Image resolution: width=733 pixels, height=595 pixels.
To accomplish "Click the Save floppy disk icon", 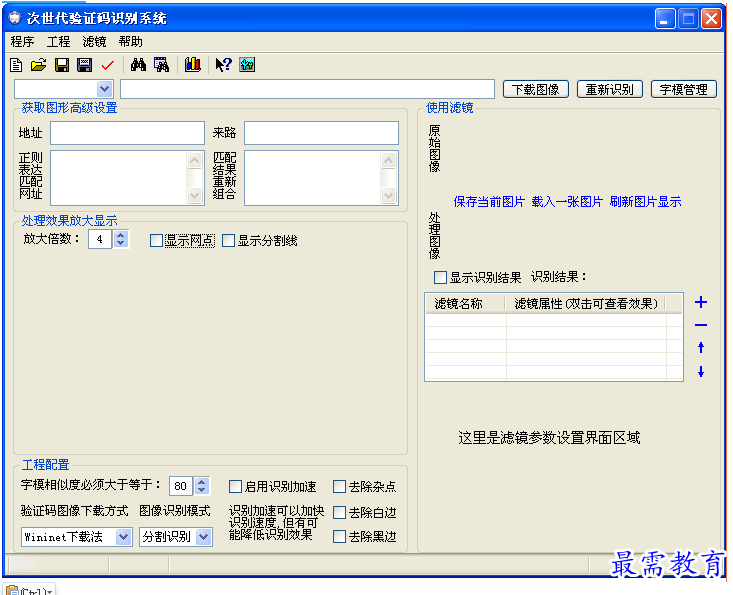I will [x=62, y=65].
